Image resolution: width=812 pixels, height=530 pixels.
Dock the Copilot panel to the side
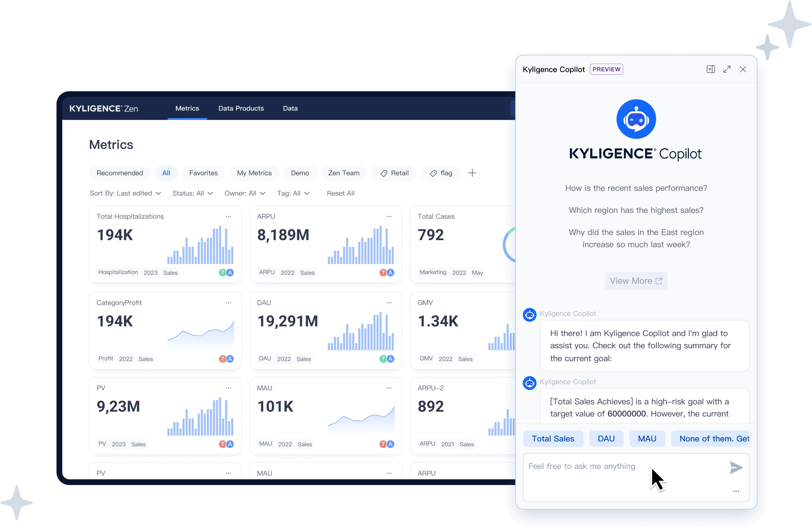point(710,69)
